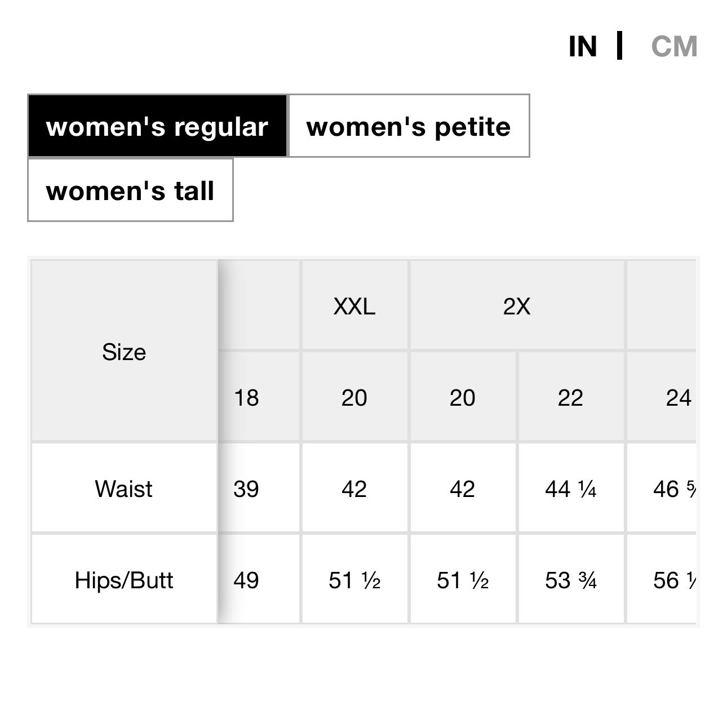Click the Size header cell

click(x=124, y=352)
